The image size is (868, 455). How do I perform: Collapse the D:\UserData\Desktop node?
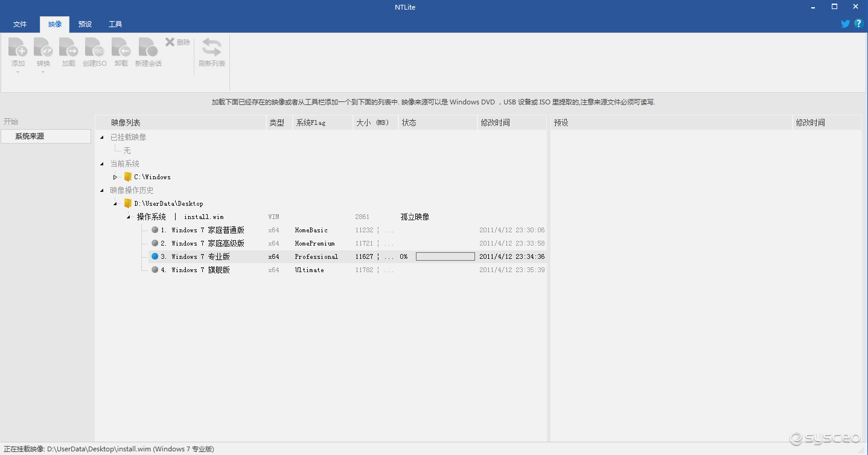(x=115, y=204)
